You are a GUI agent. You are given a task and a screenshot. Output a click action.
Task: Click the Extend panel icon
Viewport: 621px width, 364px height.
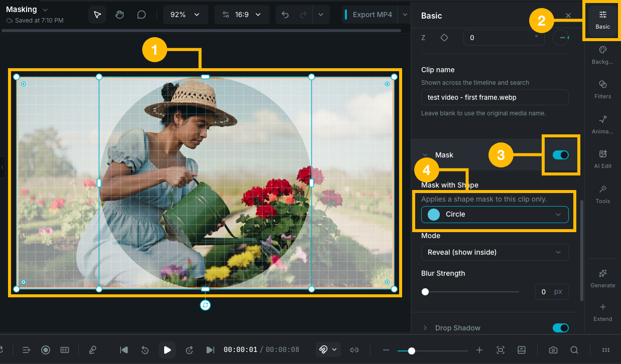(x=602, y=312)
